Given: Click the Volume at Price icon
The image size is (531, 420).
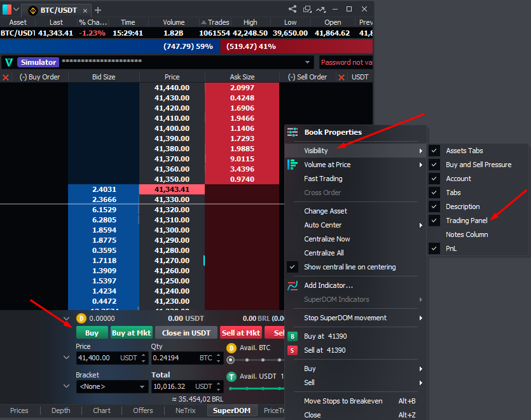Looking at the screenshot, I should (x=293, y=165).
